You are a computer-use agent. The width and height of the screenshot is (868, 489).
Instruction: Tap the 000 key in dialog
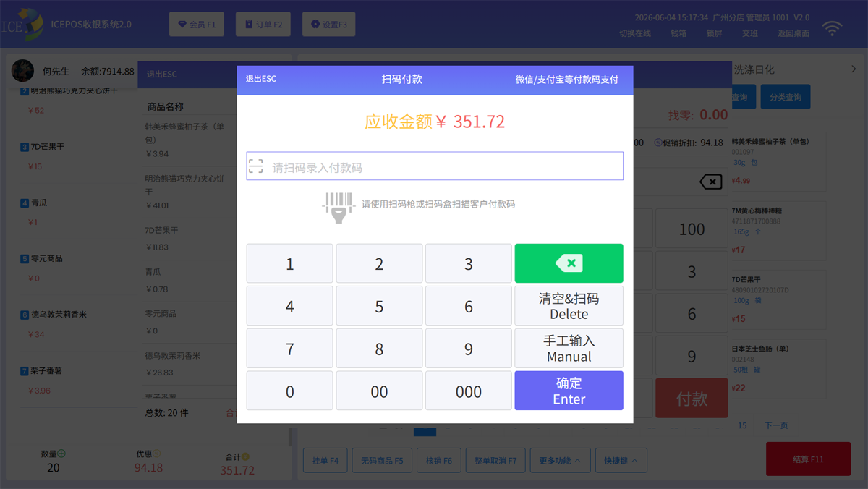tap(469, 391)
